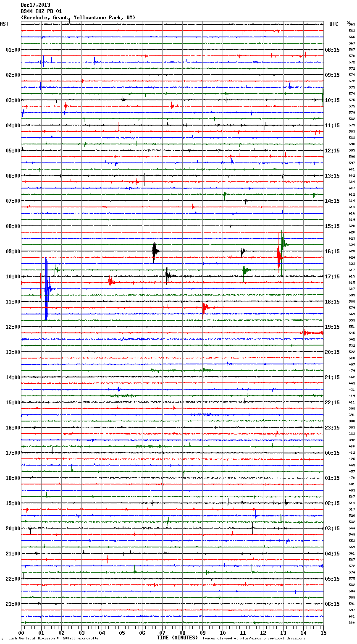Click the 12:15 UTC time label
Viewport: 357px width, 644px height.
[332, 151]
